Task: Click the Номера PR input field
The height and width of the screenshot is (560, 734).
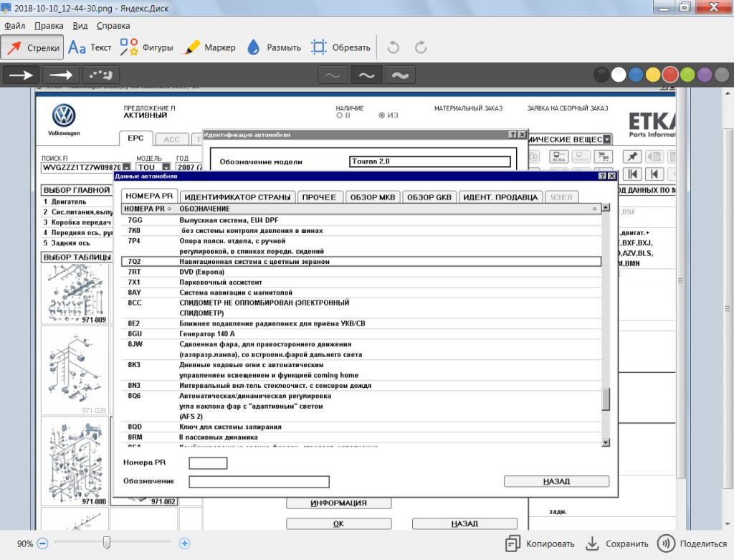Action: click(209, 463)
